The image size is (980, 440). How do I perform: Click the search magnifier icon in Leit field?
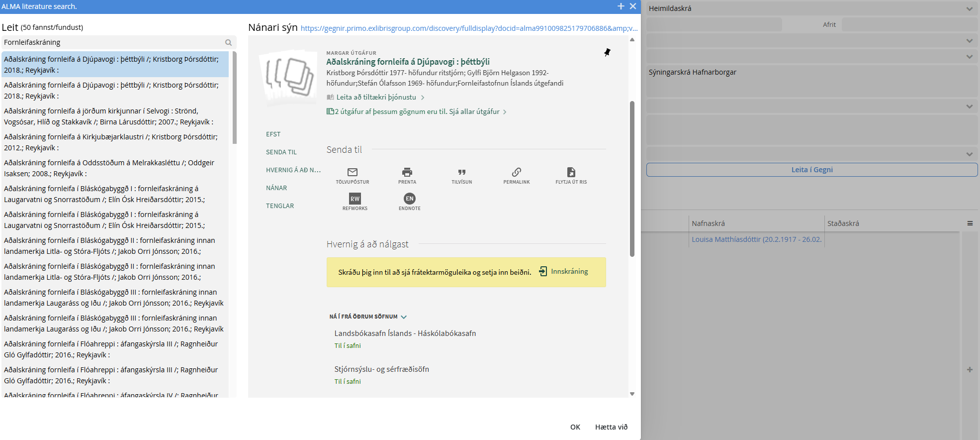(x=228, y=43)
